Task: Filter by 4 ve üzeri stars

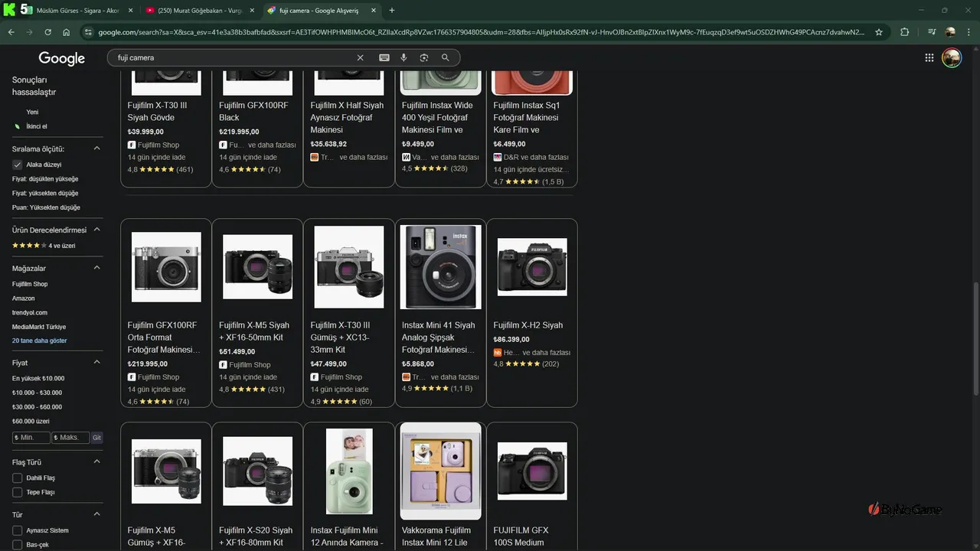Action: 44,246
